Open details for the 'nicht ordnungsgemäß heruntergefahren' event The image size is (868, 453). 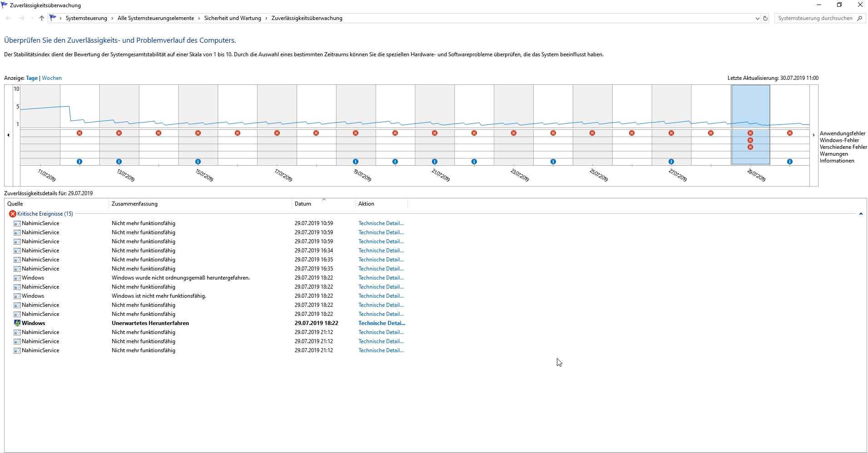pos(381,278)
